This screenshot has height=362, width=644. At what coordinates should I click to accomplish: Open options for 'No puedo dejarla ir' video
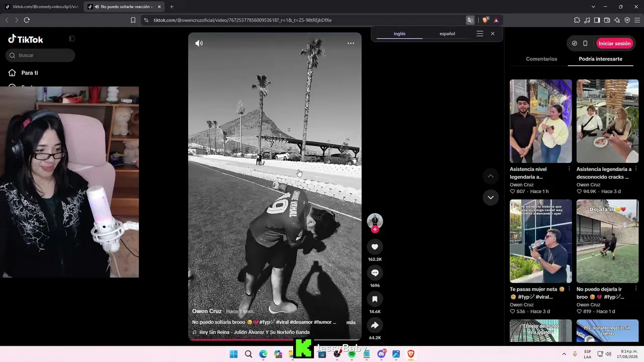click(636, 289)
